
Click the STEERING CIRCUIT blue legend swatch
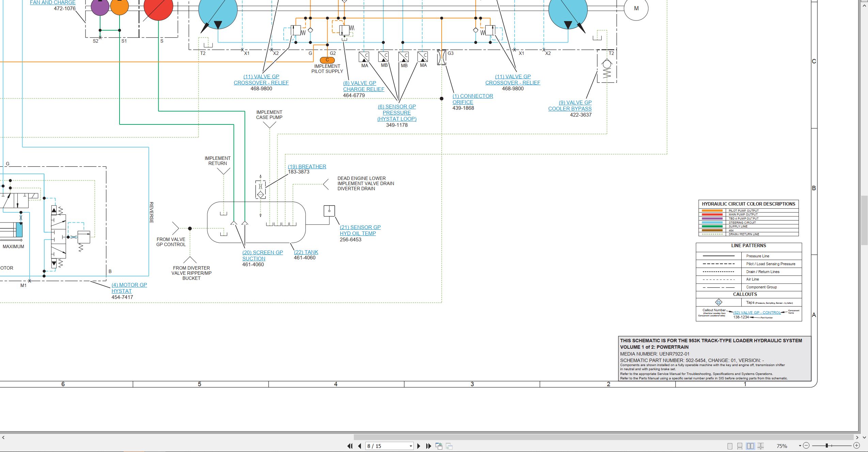pyautogui.click(x=712, y=222)
